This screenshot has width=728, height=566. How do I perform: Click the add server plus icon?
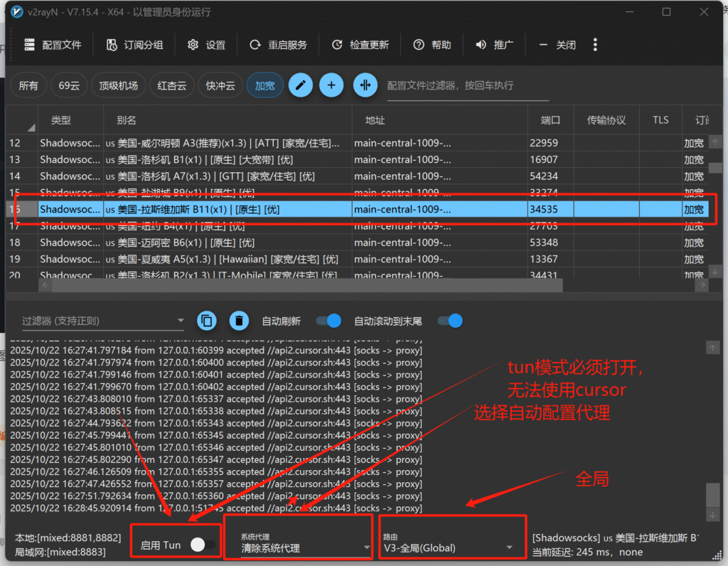coord(332,85)
